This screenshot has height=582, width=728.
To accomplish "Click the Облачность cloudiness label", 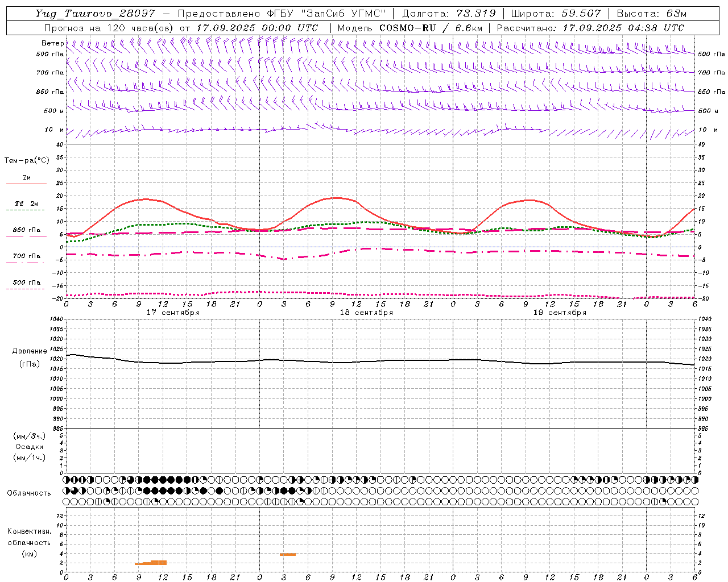I will (x=29, y=493).
